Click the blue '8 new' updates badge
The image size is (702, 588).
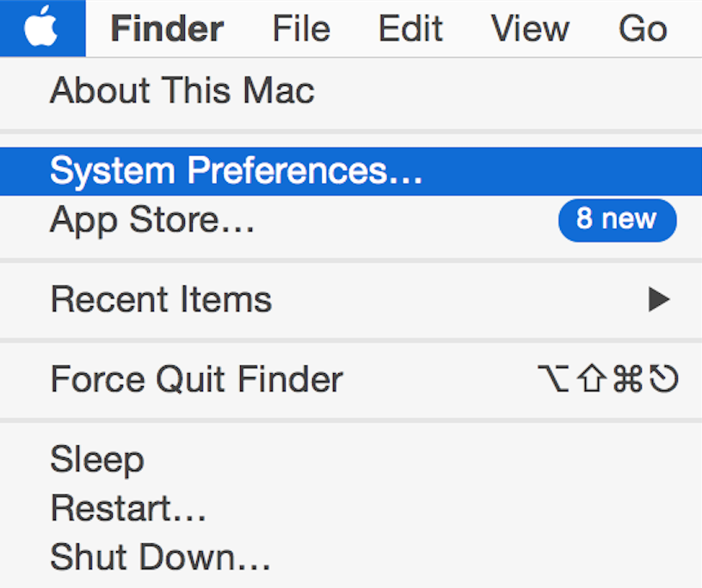[617, 220]
